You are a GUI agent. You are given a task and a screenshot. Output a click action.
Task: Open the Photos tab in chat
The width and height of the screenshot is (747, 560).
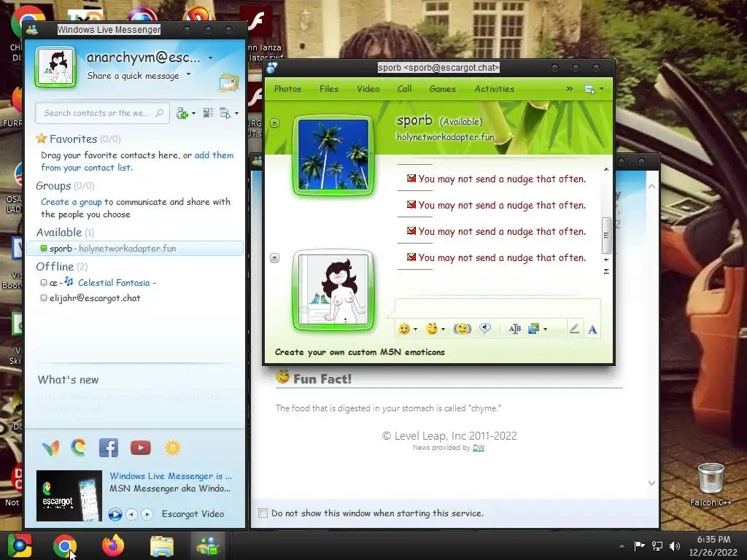(x=287, y=89)
